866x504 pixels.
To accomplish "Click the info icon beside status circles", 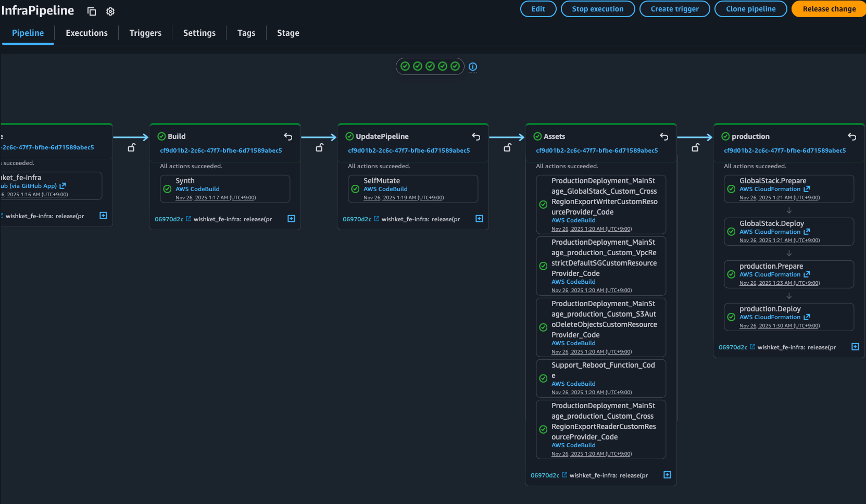I will click(473, 67).
